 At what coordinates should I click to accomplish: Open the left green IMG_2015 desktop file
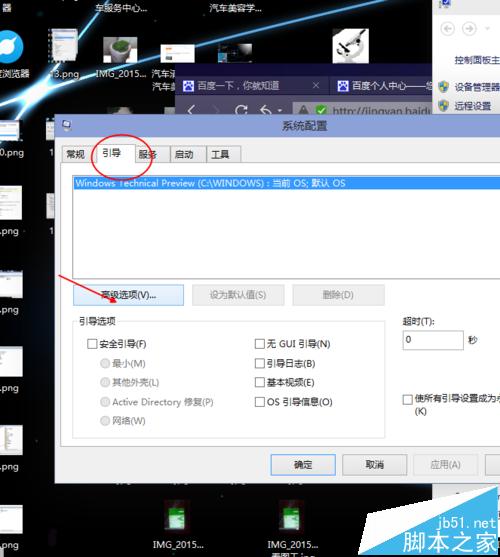(178, 517)
